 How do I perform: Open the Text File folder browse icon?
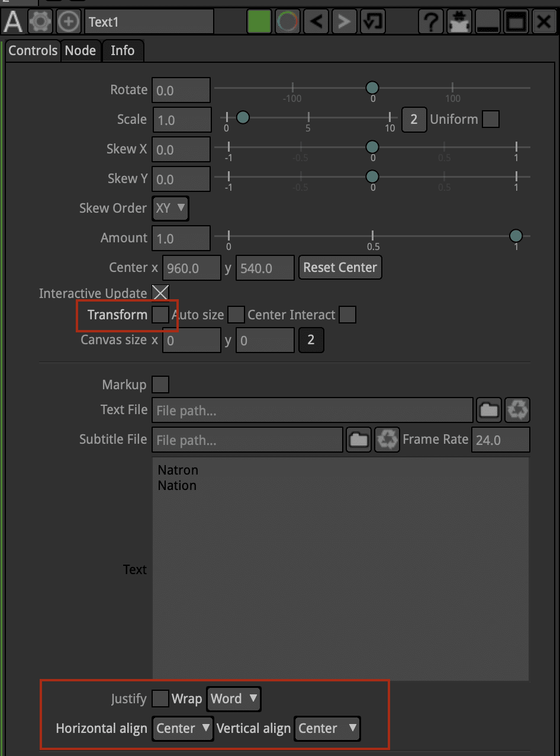click(489, 410)
